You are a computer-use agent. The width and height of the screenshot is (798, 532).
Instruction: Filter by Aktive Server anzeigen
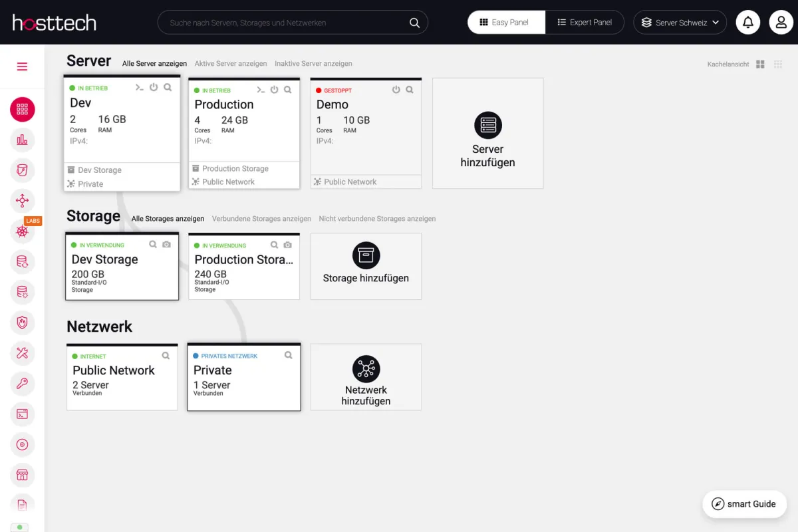231,64
